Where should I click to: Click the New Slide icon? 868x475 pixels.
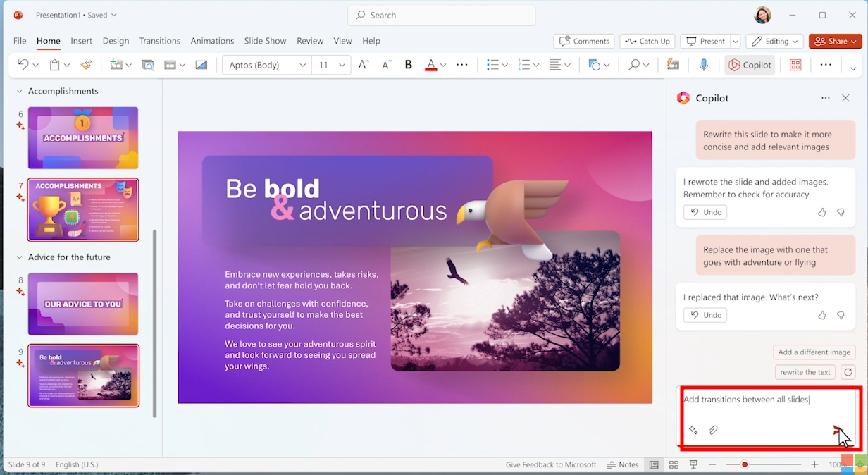coord(116,65)
